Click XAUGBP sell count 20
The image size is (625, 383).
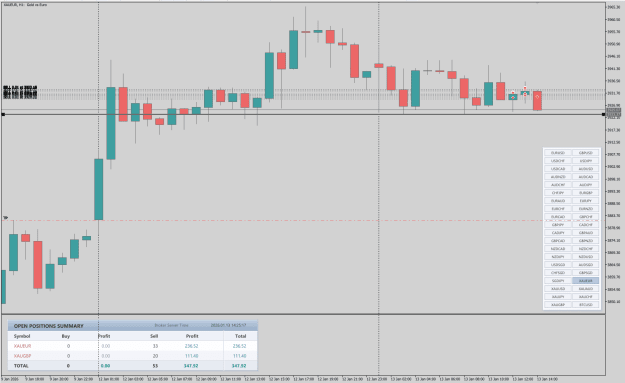click(155, 356)
